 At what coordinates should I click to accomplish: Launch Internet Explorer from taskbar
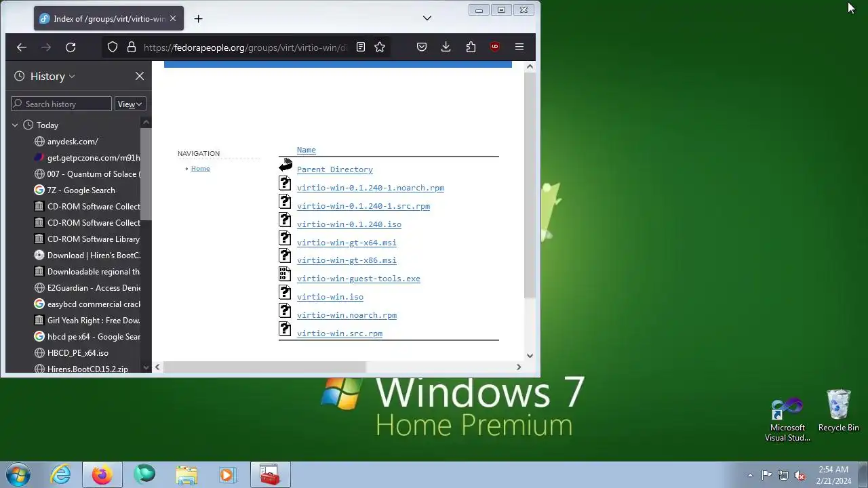click(x=61, y=474)
